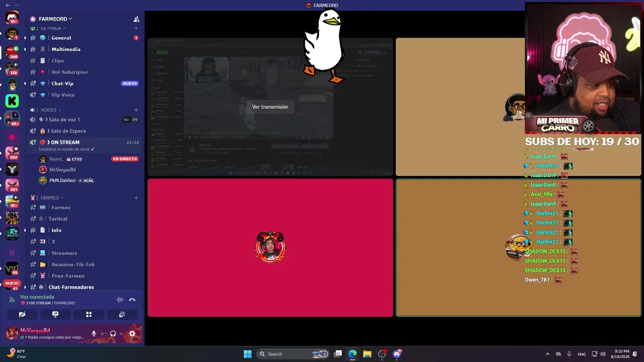644x362 pixels.
Task: Show hidden system tray icons
Action: [x=547, y=354]
